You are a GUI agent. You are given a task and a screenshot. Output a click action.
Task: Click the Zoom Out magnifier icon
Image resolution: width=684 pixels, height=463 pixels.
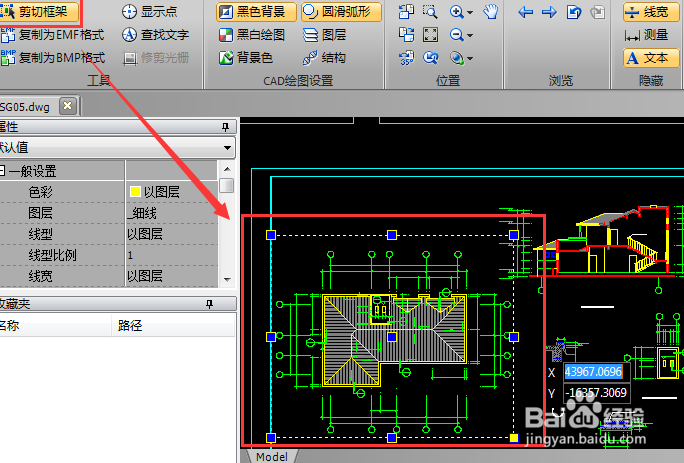point(457,34)
